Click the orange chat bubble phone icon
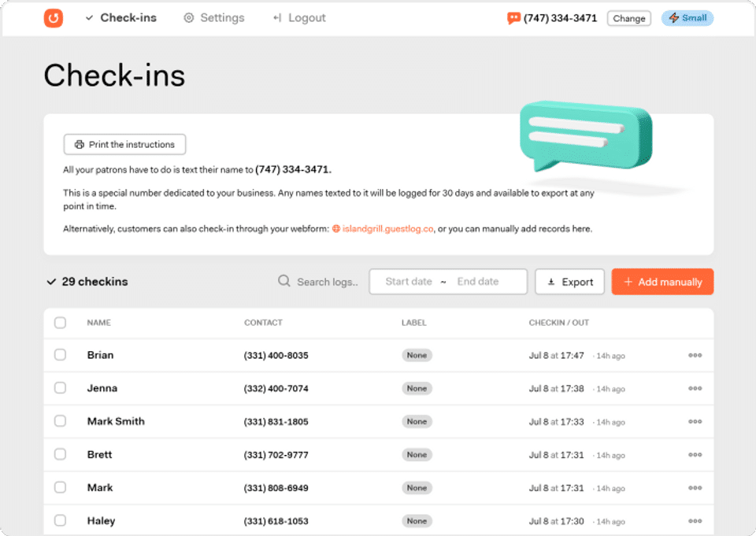This screenshot has width=756, height=536. [513, 18]
